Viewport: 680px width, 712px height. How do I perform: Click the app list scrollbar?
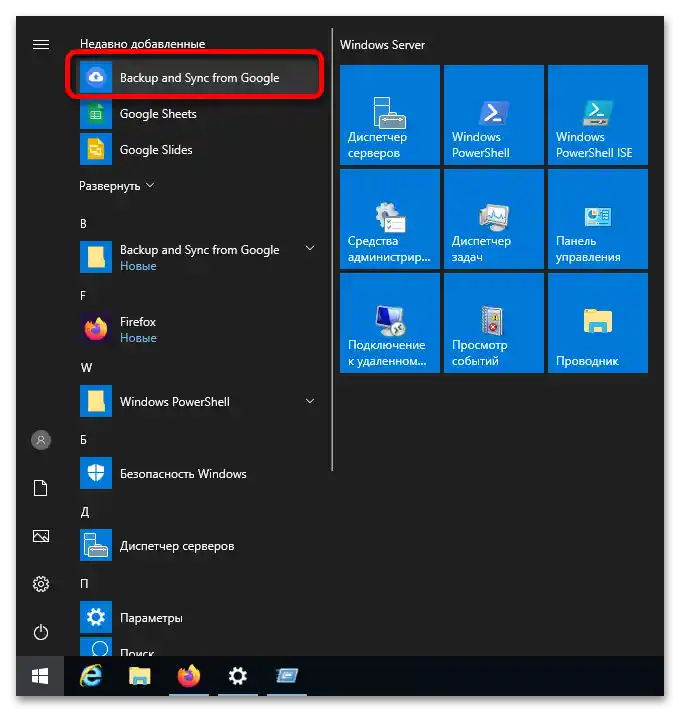(x=332, y=250)
